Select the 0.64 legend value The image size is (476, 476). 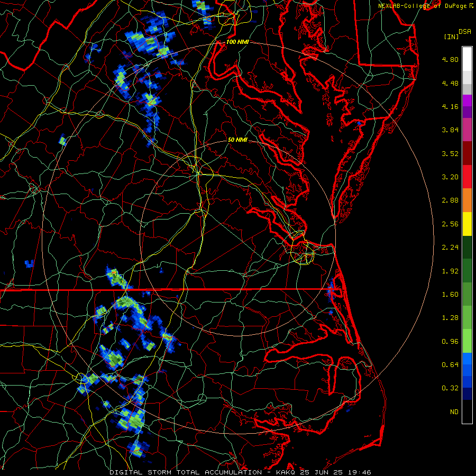click(x=450, y=365)
